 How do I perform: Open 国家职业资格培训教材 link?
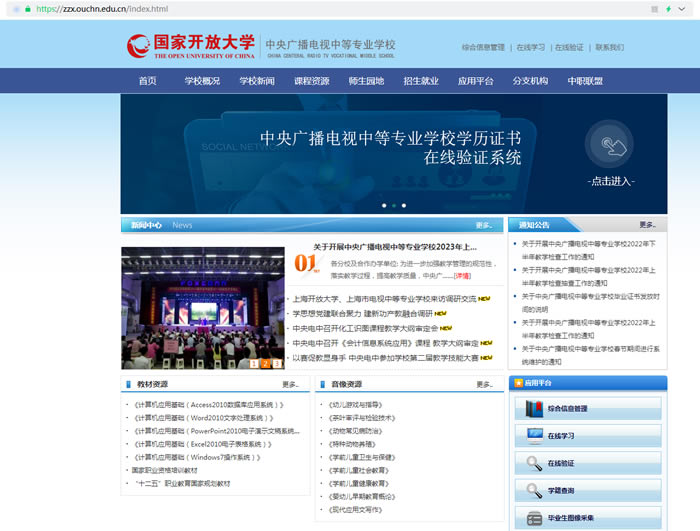[164, 470]
